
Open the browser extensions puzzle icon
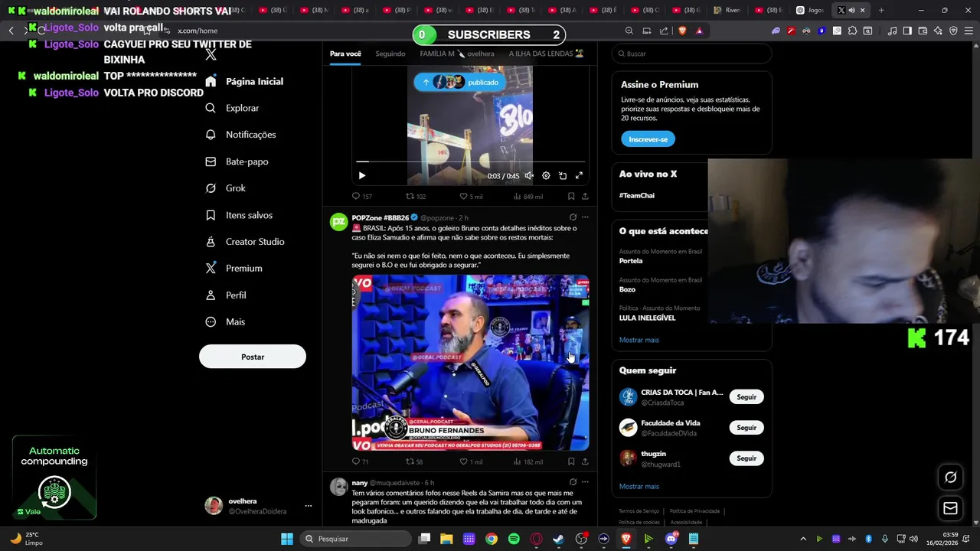click(852, 31)
